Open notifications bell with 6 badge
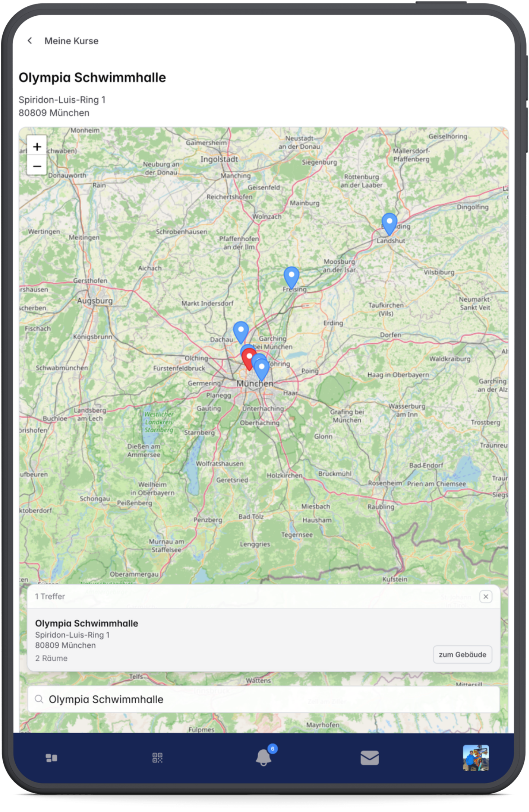529x812 pixels. (x=264, y=757)
